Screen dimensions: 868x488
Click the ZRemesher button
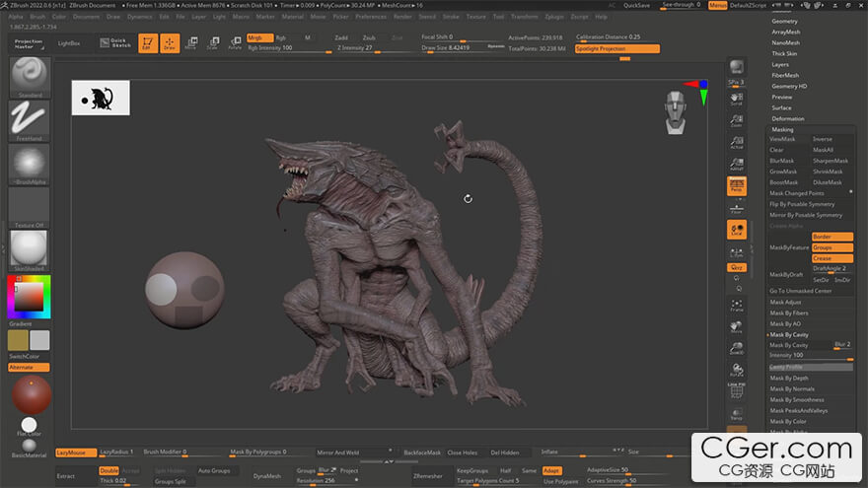[427, 476]
